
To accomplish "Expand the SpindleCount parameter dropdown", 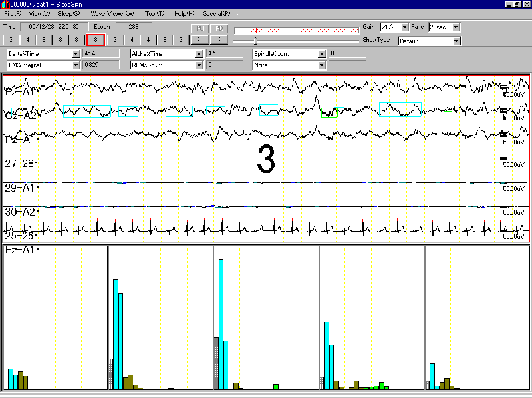I will click(322, 54).
